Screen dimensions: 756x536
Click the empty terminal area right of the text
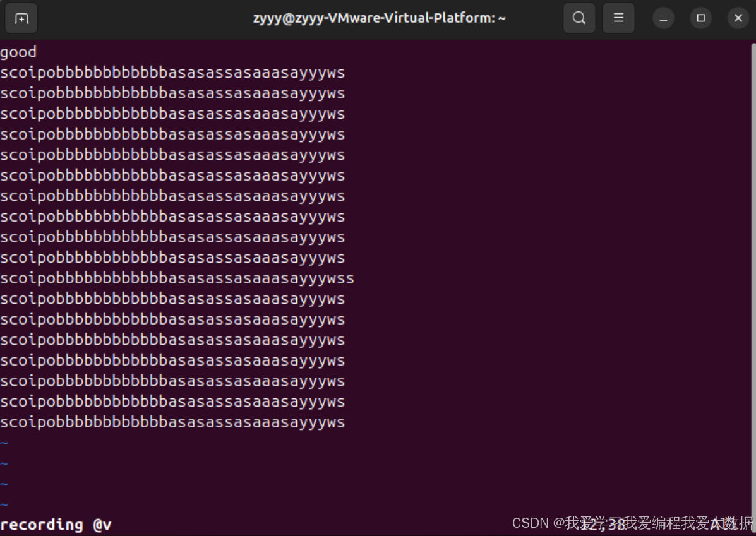click(x=537, y=253)
